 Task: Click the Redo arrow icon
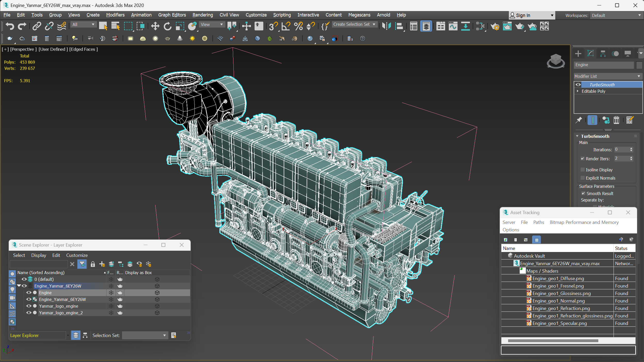[22, 26]
